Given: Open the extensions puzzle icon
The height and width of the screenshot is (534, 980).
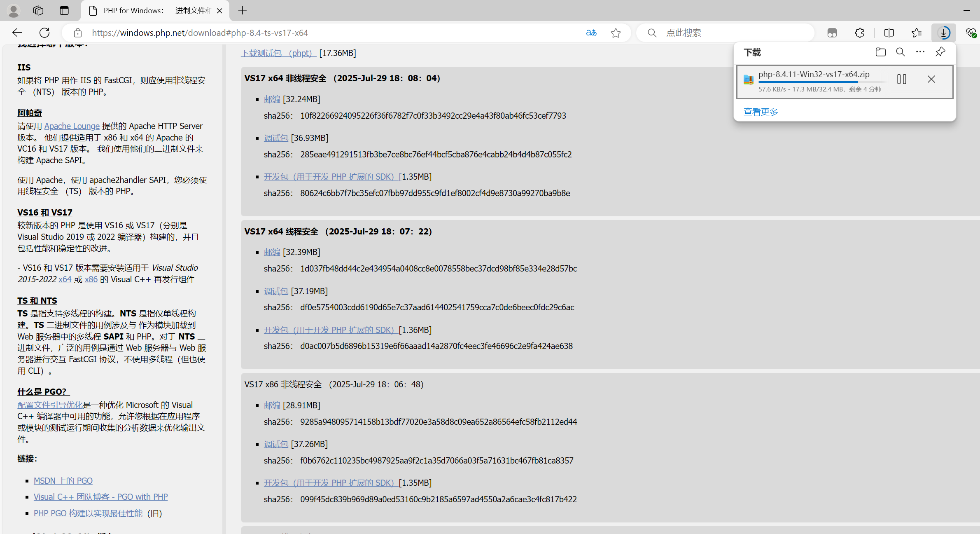Looking at the screenshot, I should pyautogui.click(x=859, y=33).
